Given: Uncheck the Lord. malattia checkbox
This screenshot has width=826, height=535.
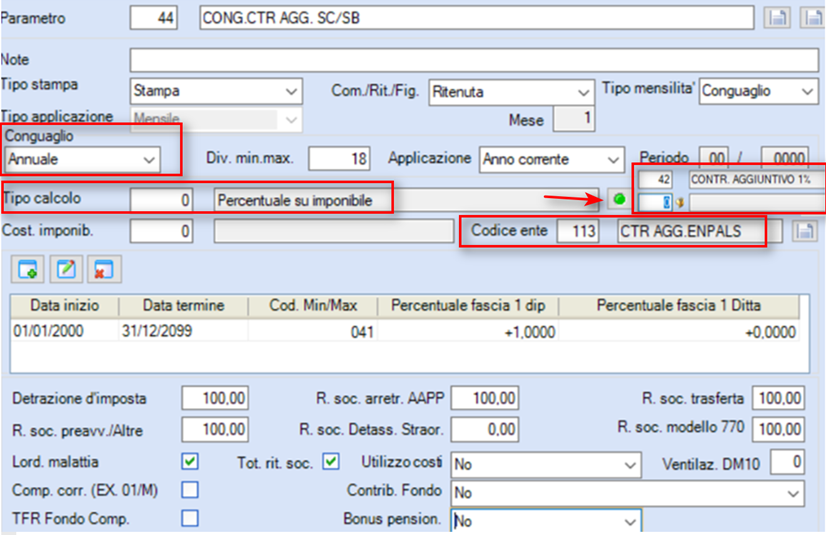Looking at the screenshot, I should pos(190,462).
